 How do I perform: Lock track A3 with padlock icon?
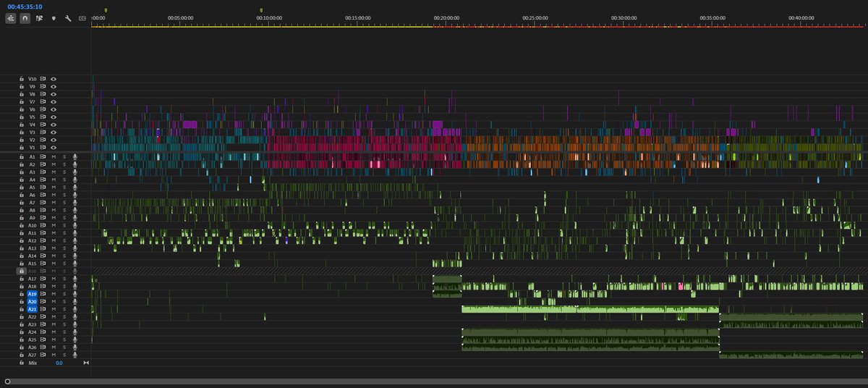[22, 172]
